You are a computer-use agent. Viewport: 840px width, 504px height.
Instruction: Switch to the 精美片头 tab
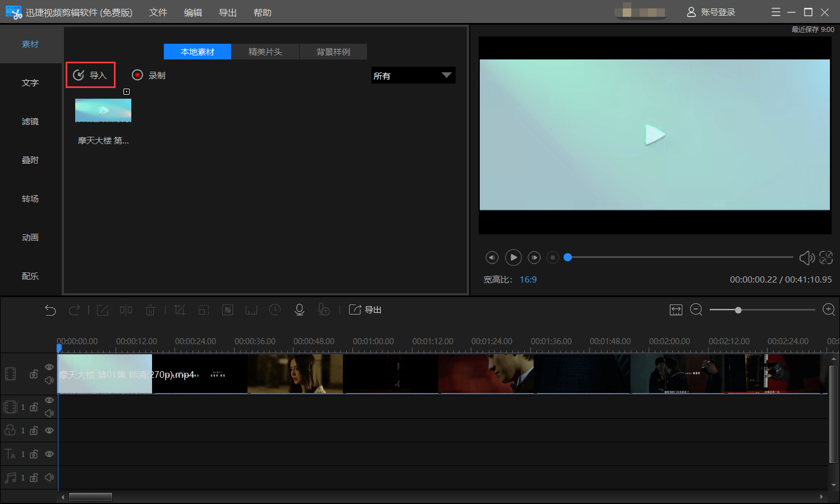coord(265,52)
